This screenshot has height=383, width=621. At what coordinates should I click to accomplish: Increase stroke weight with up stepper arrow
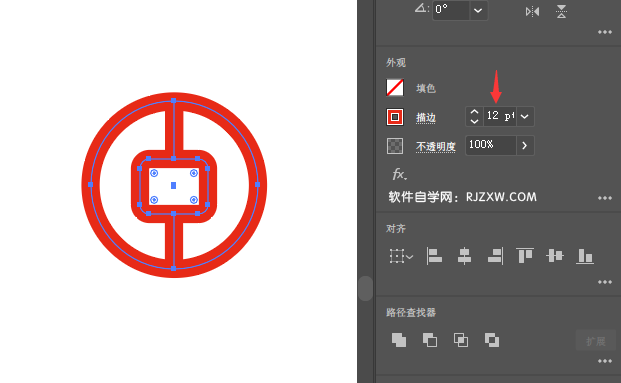474,112
